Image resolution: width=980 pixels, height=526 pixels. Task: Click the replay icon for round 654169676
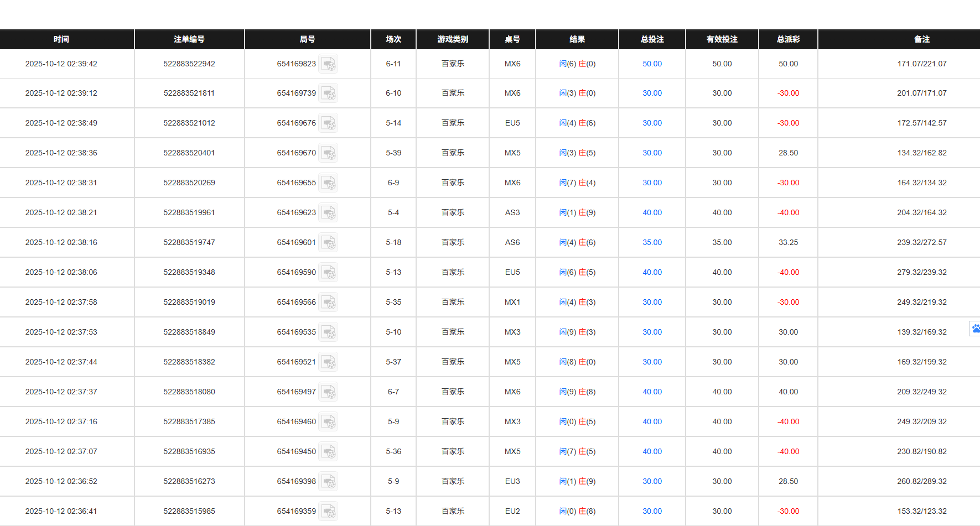point(329,123)
